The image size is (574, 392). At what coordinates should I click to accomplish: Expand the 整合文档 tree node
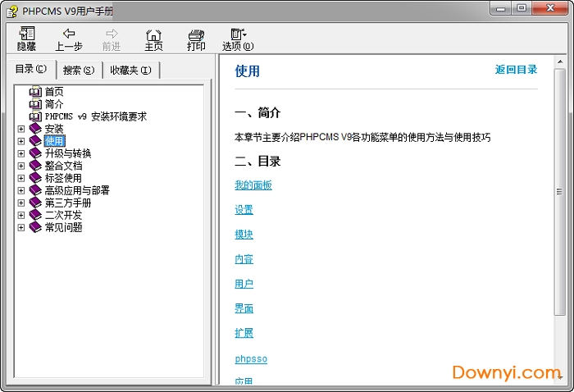[20, 166]
